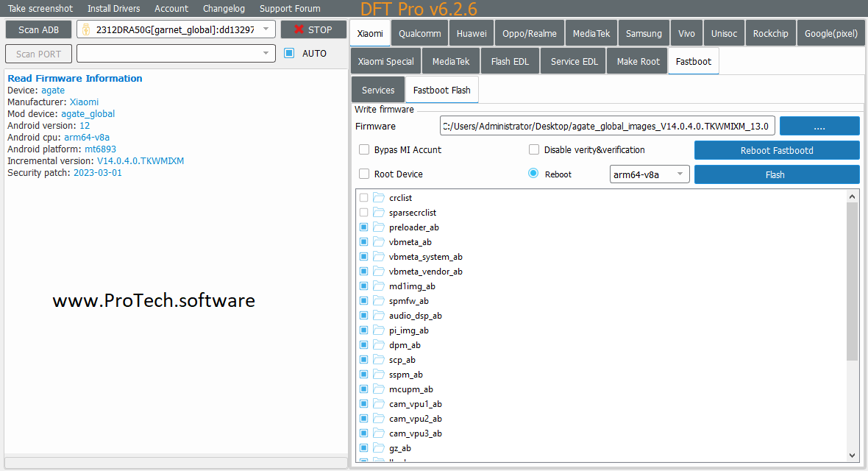The width and height of the screenshot is (868, 471).
Task: Click the Android platform mt6893 value
Action: (x=100, y=149)
